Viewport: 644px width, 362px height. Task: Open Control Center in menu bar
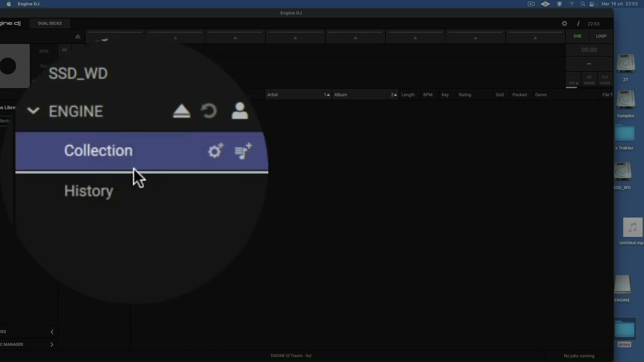coord(593,4)
